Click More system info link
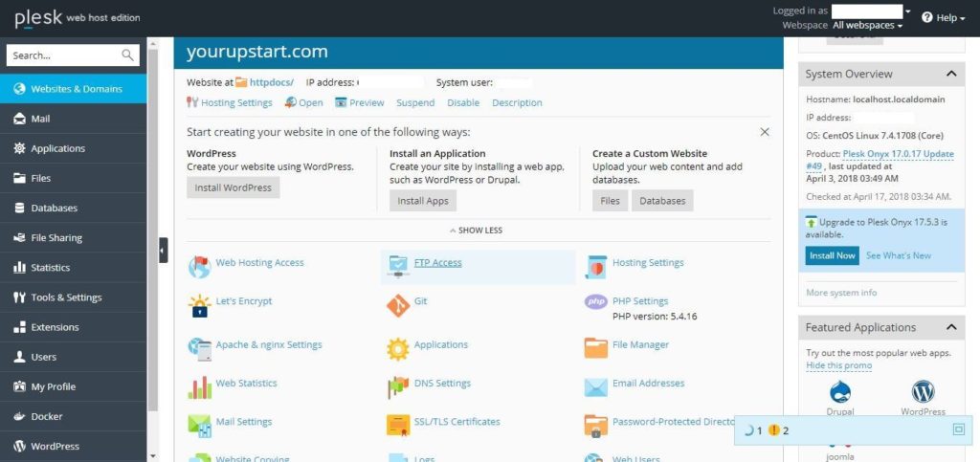 (841, 292)
